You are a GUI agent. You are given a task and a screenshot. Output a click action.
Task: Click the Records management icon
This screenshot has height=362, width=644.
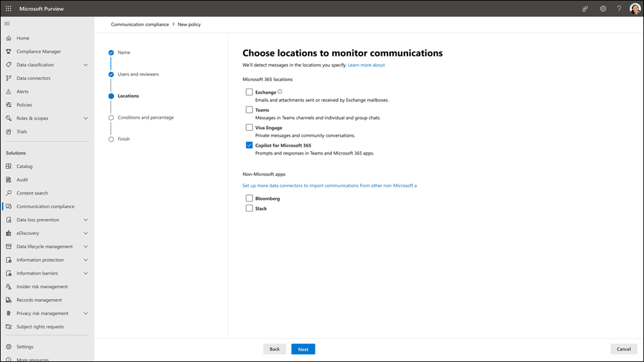(8, 300)
